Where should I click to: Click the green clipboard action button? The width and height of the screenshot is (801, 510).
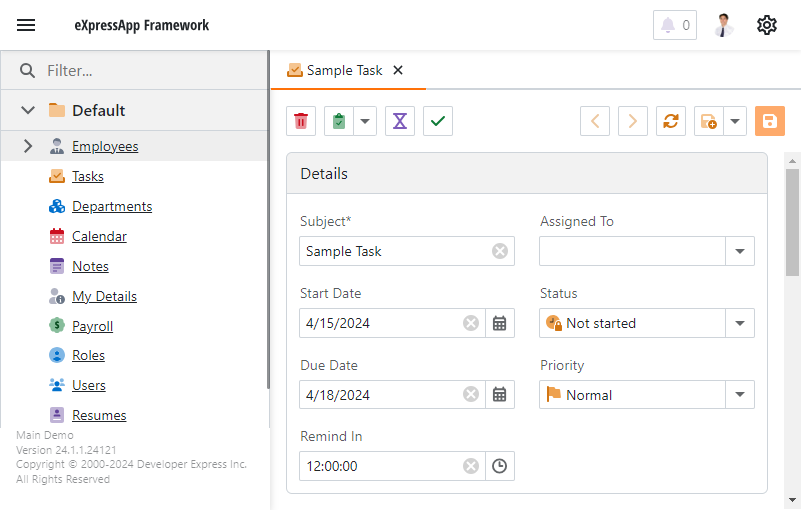339,121
